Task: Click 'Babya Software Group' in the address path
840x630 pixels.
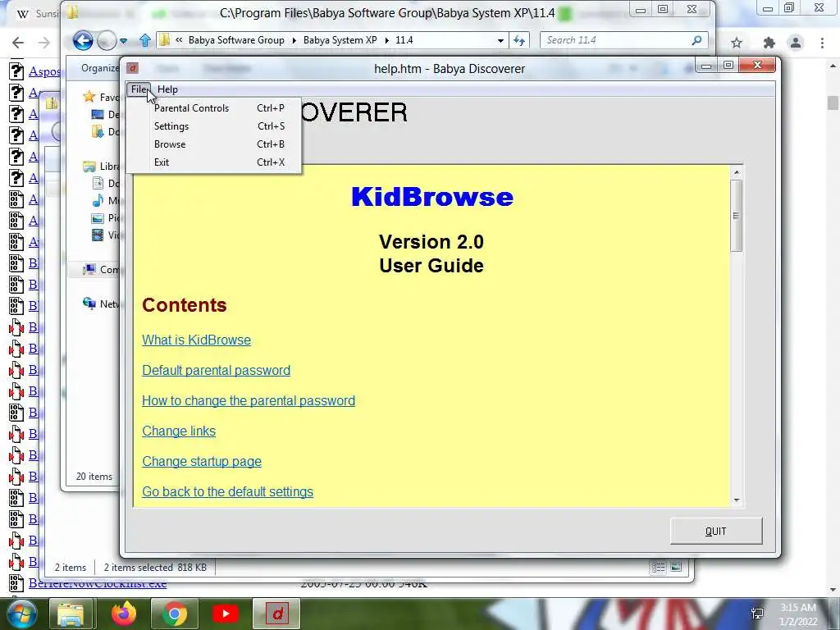Action: [236, 40]
